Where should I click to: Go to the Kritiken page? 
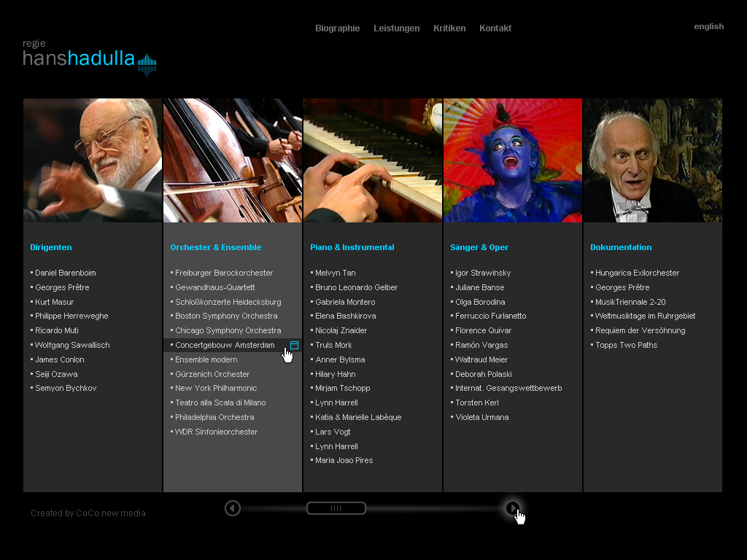[449, 28]
